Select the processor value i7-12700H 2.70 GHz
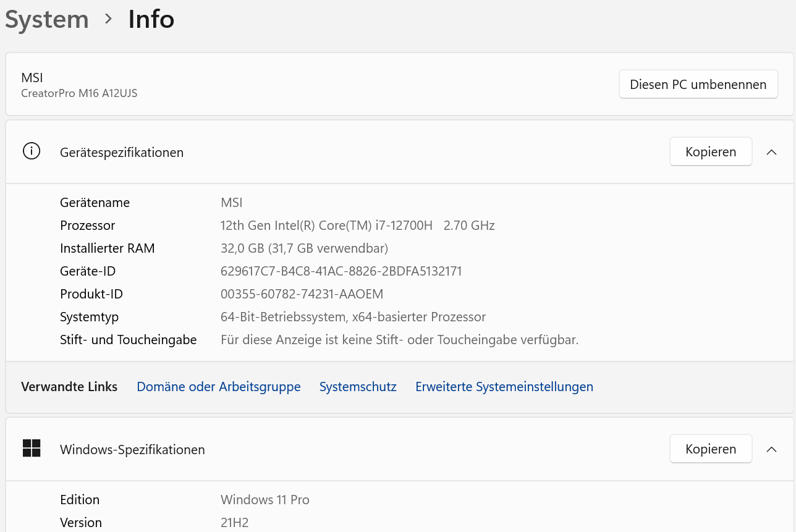The width and height of the screenshot is (796, 532). click(x=358, y=226)
